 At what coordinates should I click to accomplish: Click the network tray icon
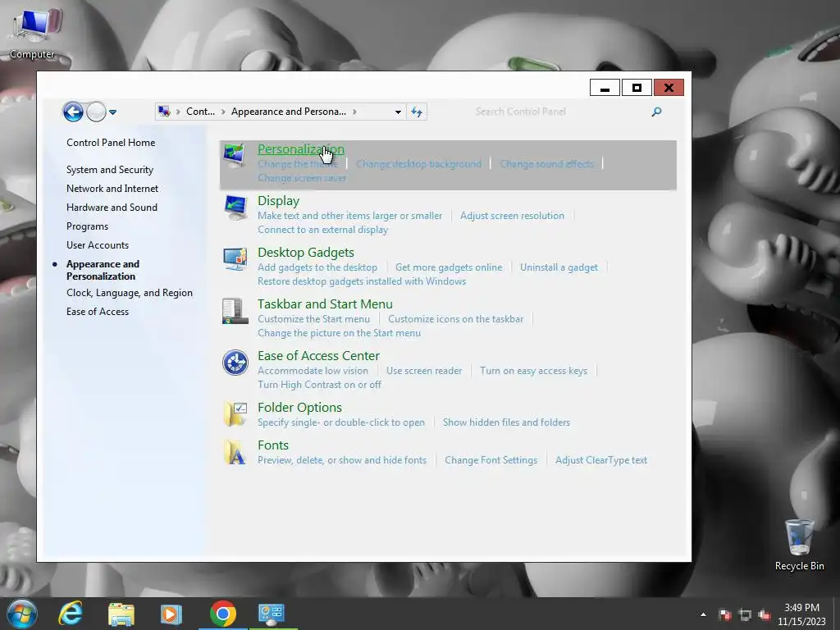tap(745, 614)
